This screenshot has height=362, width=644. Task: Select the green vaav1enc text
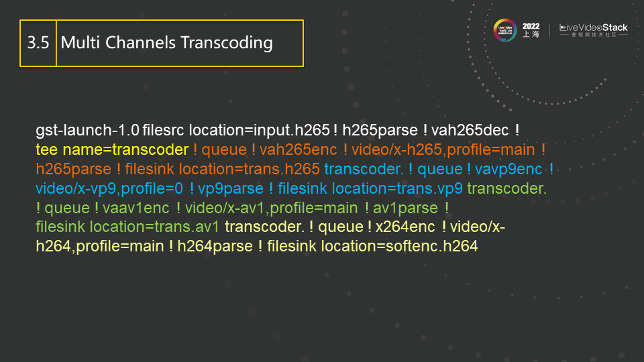point(136,207)
